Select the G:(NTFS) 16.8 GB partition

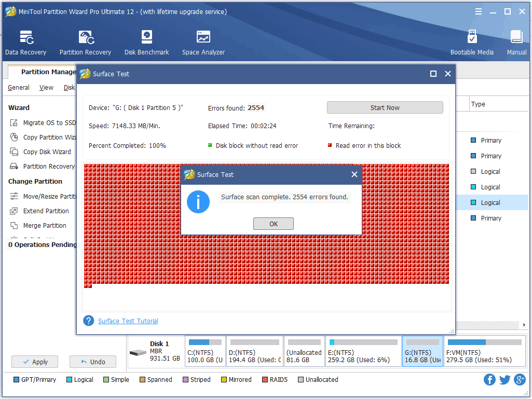(x=422, y=351)
